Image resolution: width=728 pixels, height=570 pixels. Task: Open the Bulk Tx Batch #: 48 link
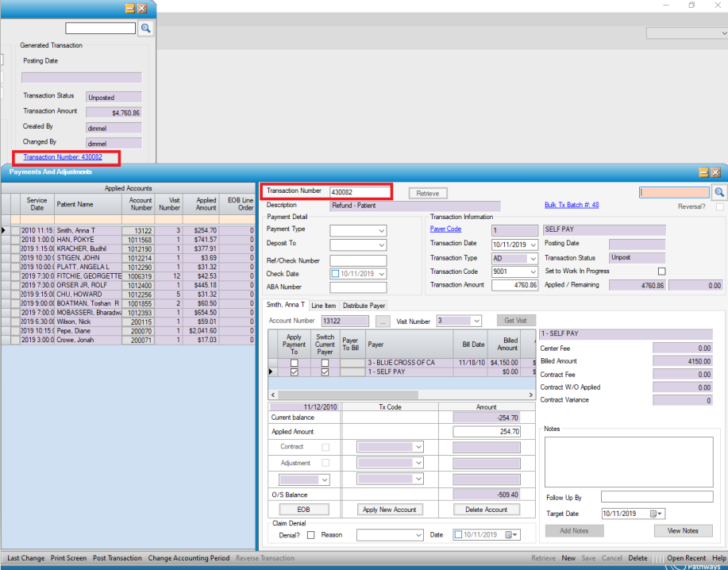(x=571, y=205)
